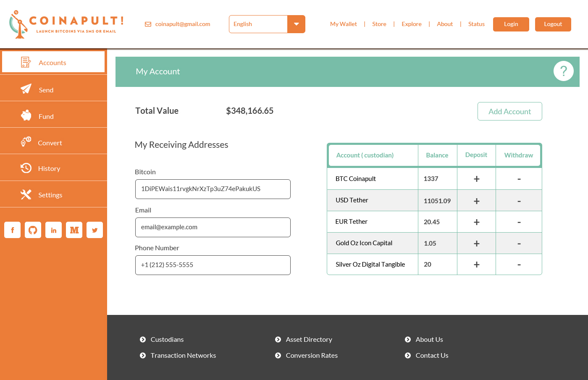Click the Fund piggy bank icon

pos(26,115)
